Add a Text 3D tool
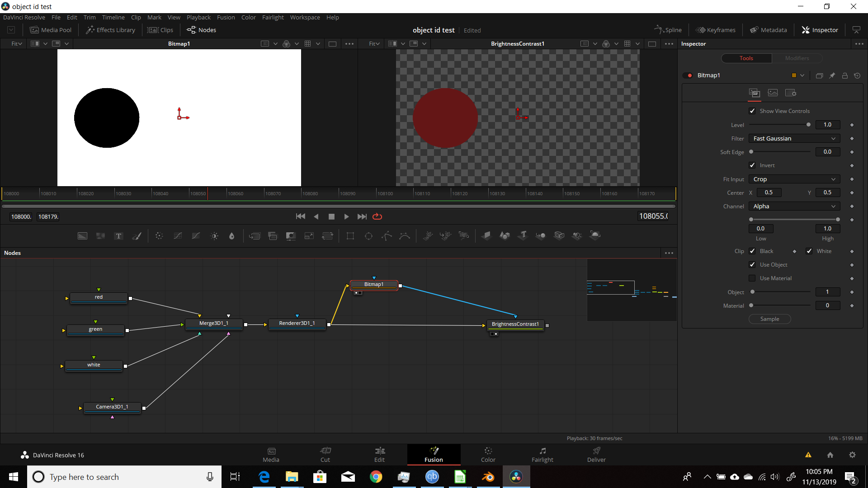The image size is (868, 488). (x=523, y=235)
